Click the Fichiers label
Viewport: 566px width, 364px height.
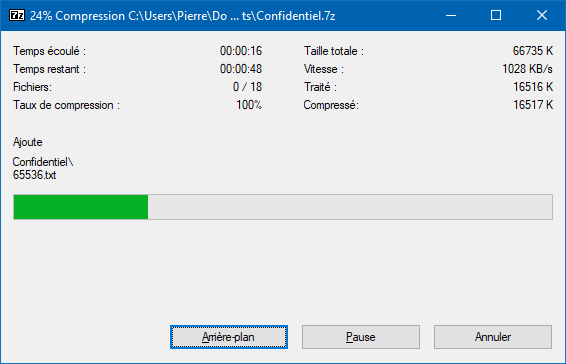[32, 87]
